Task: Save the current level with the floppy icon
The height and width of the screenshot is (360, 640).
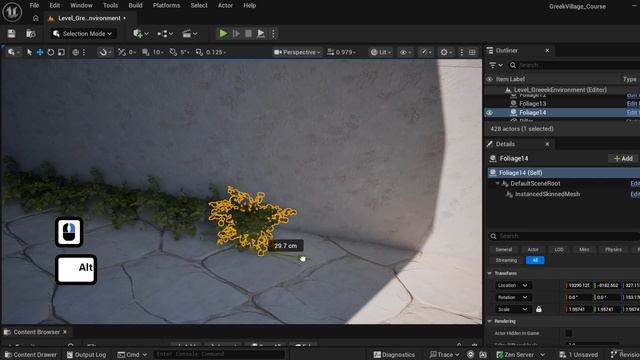Action: pyautogui.click(x=11, y=33)
